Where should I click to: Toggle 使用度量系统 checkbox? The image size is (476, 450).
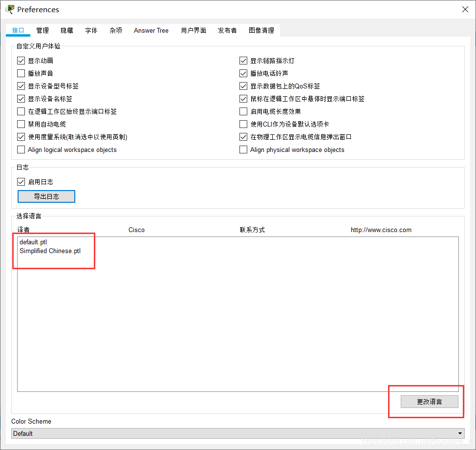click(x=21, y=137)
